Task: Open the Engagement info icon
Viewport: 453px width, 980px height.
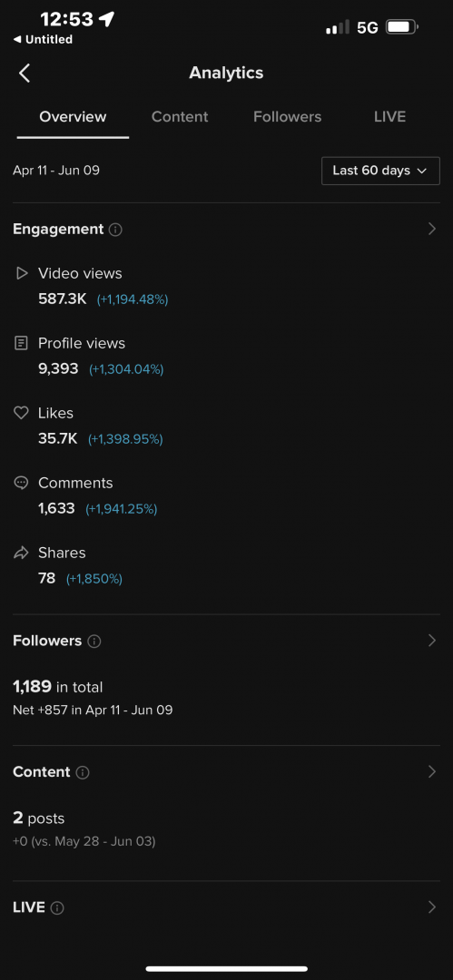Action: click(x=115, y=230)
